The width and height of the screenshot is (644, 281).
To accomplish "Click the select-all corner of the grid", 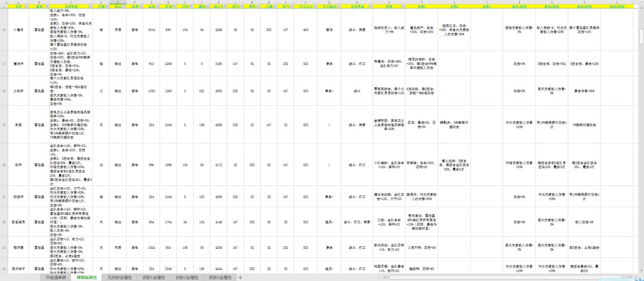I will pyautogui.click(x=4, y=2).
